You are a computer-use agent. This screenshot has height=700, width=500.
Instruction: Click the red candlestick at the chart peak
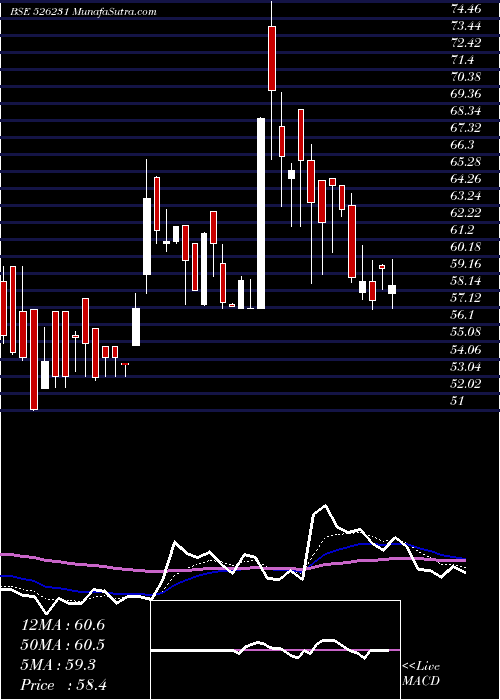[x=271, y=58]
